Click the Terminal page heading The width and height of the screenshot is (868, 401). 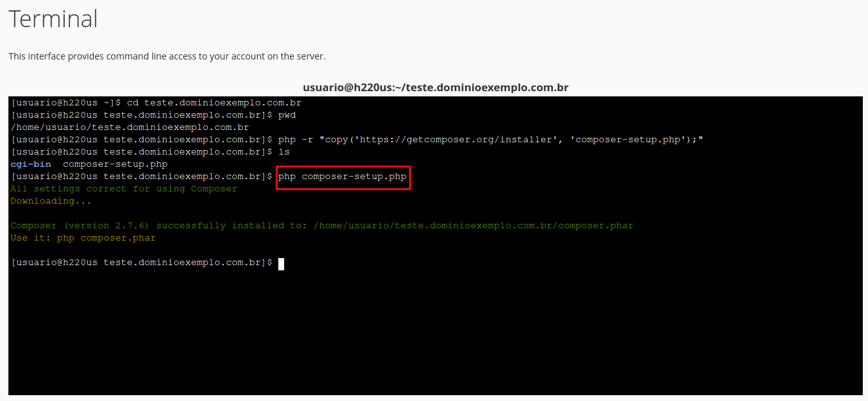pos(53,19)
